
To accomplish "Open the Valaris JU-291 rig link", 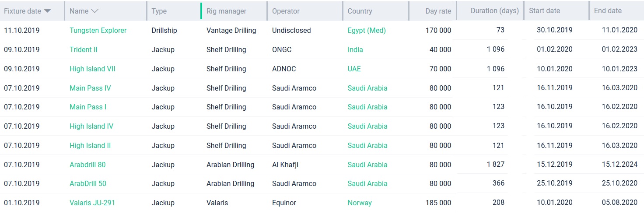I will click(x=92, y=203).
